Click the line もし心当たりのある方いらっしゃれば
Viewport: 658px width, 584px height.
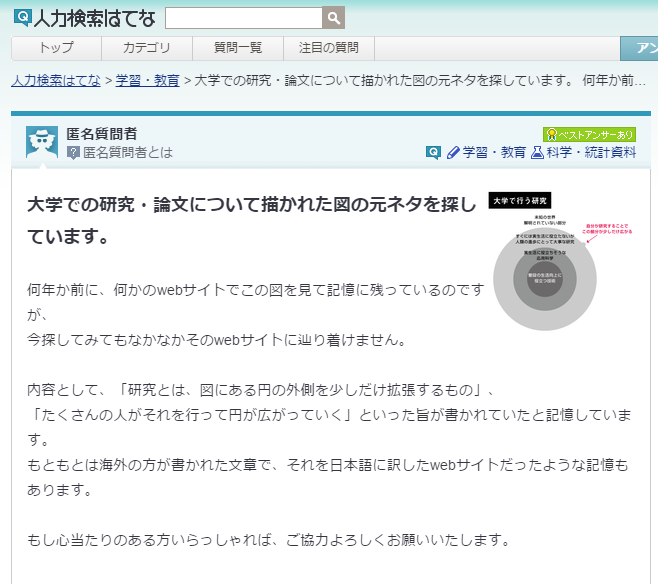[269, 540]
